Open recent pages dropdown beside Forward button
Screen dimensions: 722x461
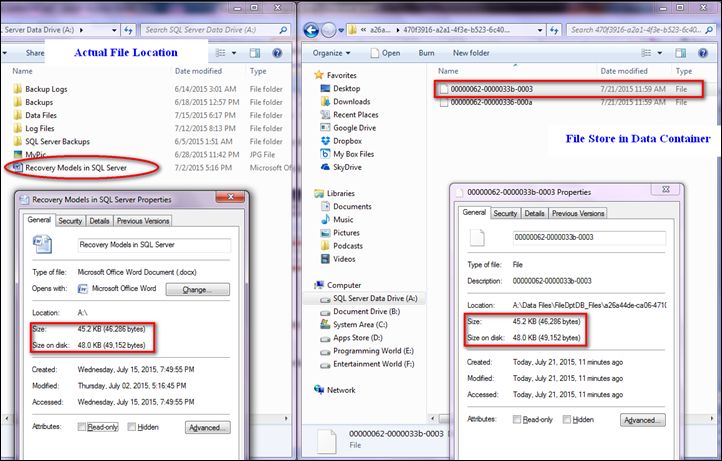tap(341, 30)
